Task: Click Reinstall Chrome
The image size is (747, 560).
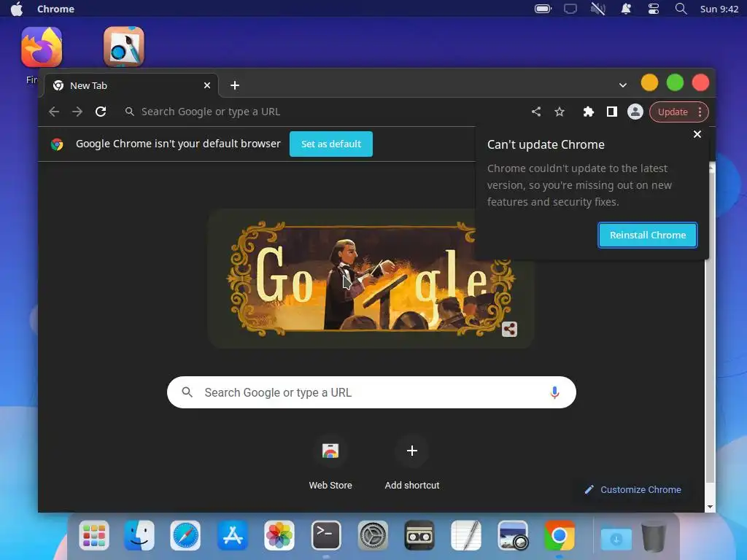Action: pyautogui.click(x=648, y=236)
